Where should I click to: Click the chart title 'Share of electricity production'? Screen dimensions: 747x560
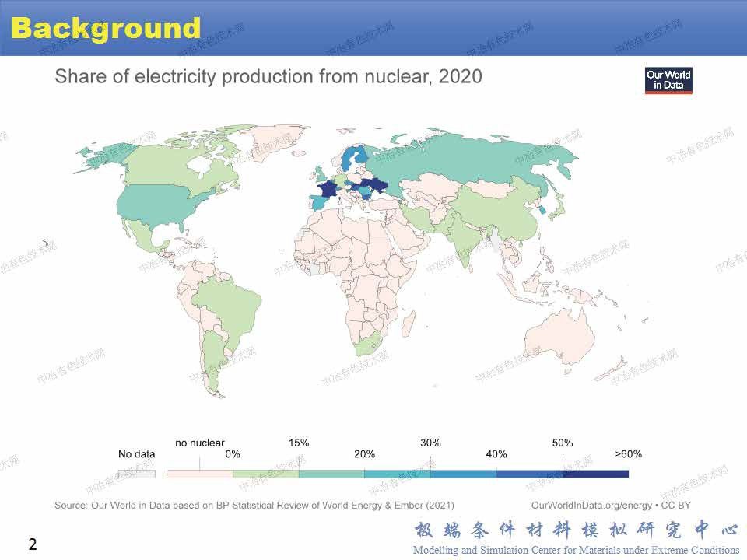coord(268,76)
